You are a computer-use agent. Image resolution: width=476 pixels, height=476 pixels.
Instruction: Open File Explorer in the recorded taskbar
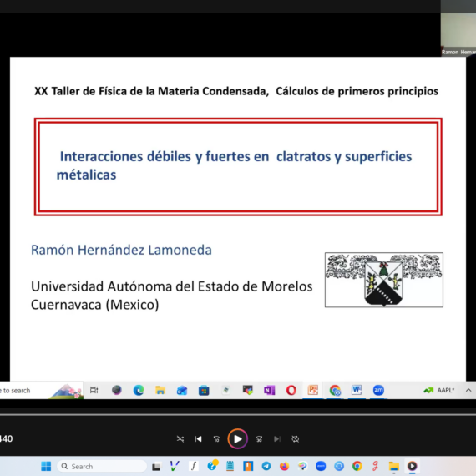[x=160, y=390]
